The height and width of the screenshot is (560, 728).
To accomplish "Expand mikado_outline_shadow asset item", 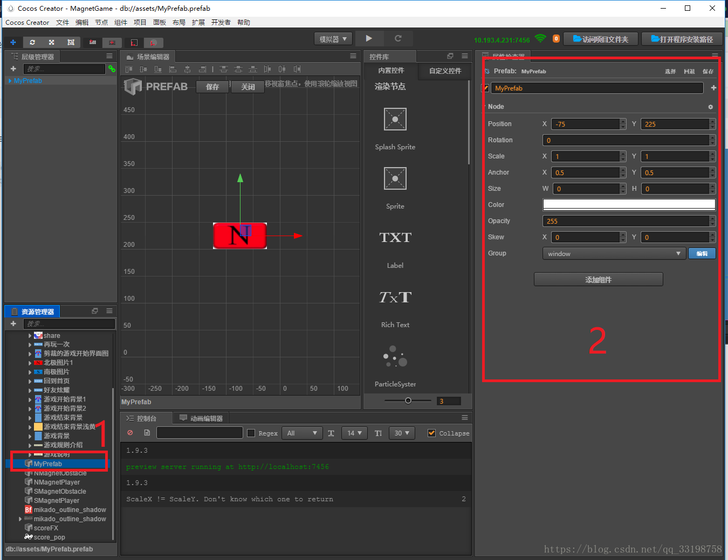I will tap(20, 519).
